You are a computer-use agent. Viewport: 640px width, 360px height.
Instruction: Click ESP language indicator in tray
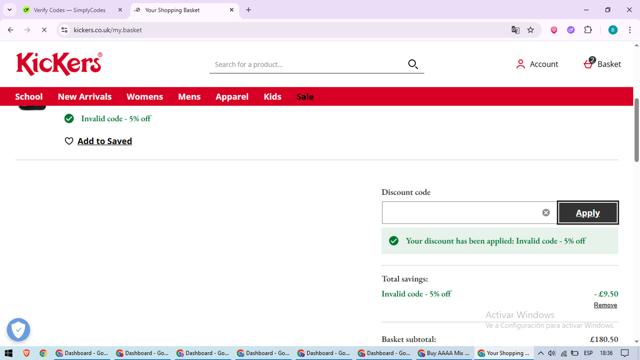(588, 353)
